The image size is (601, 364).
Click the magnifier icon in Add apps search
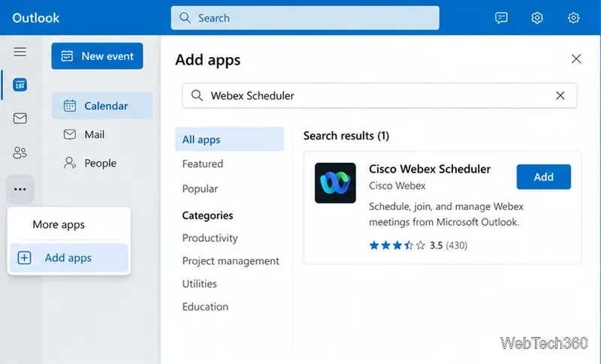point(197,95)
